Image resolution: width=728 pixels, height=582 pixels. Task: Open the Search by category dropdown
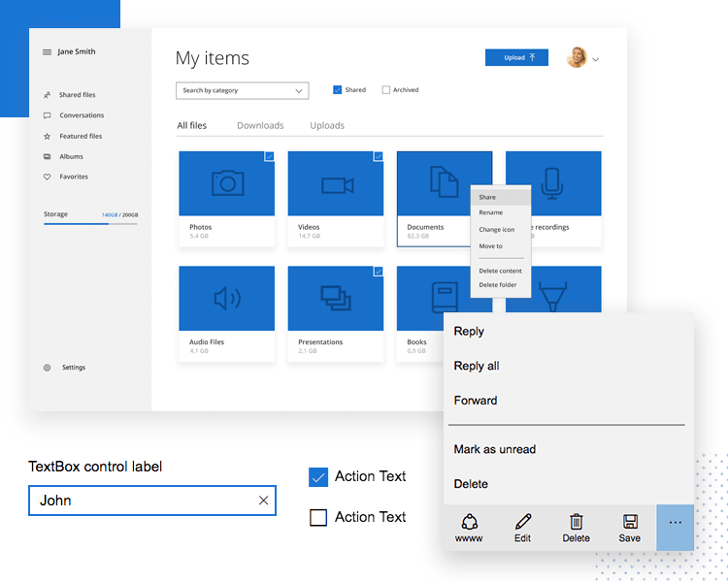click(243, 90)
